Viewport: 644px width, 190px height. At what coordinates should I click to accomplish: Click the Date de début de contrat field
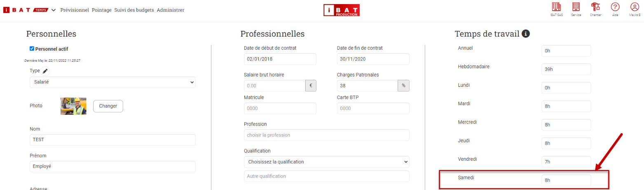click(280, 59)
